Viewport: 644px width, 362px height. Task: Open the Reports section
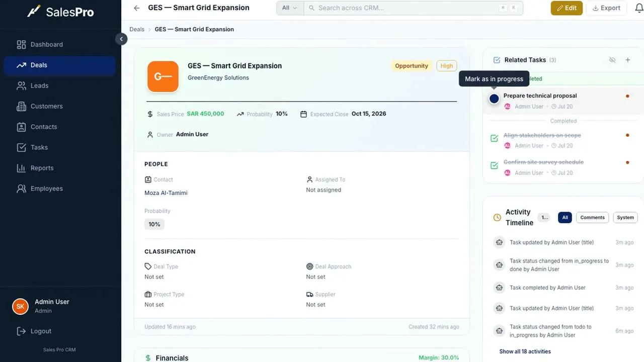[x=60, y=168]
